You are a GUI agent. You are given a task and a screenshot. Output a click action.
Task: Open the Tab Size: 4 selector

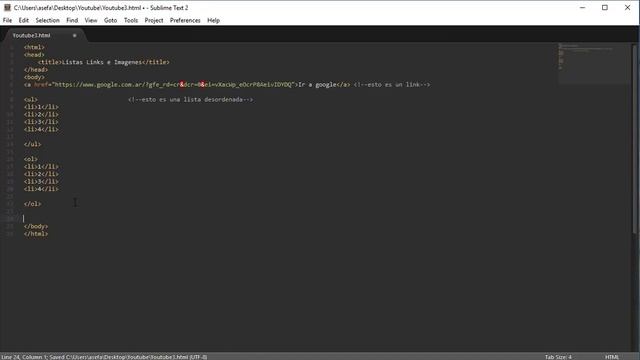tap(558, 357)
